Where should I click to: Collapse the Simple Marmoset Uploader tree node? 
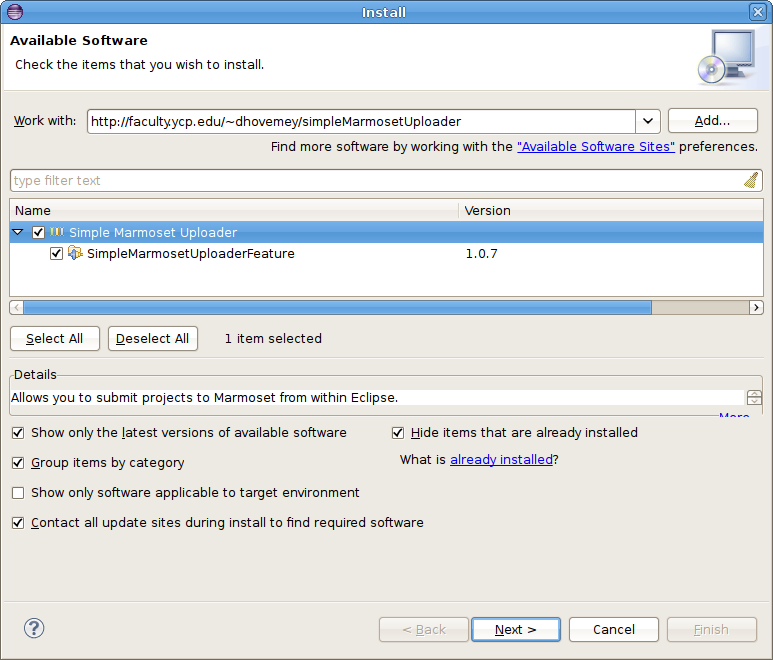19,232
